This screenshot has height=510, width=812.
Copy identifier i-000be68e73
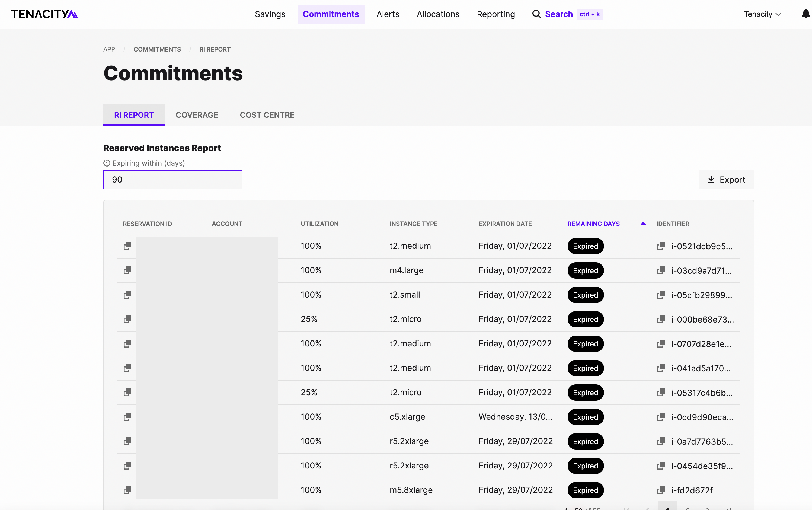pyautogui.click(x=661, y=319)
